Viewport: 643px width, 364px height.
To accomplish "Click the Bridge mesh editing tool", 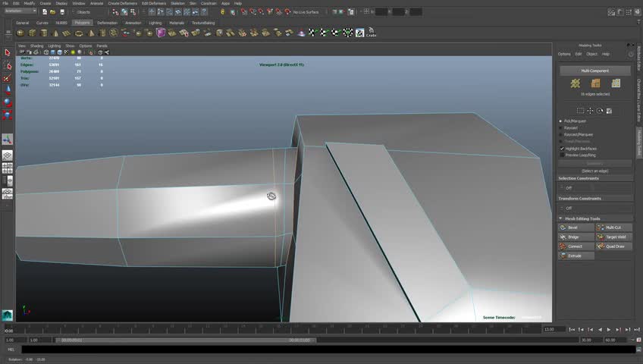I will pos(576,237).
